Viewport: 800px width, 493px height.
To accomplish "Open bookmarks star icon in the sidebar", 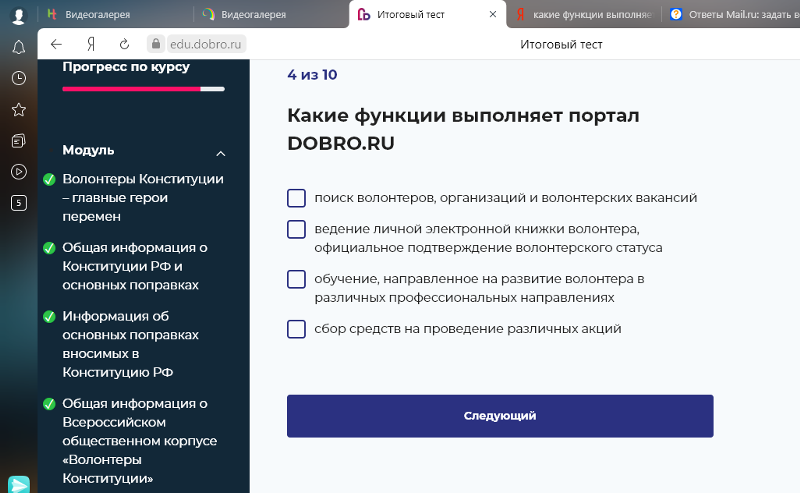I will coord(19,109).
